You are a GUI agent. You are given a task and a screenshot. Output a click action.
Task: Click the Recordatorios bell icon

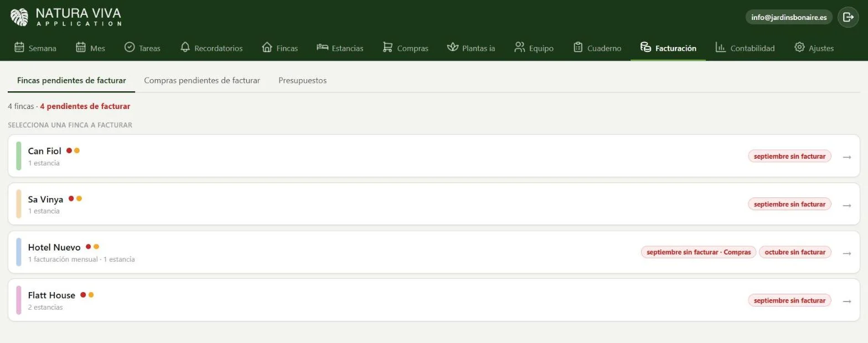tap(185, 48)
